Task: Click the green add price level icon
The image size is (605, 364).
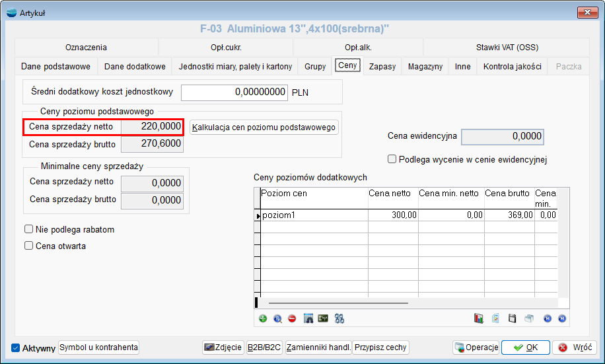Action: [263, 318]
